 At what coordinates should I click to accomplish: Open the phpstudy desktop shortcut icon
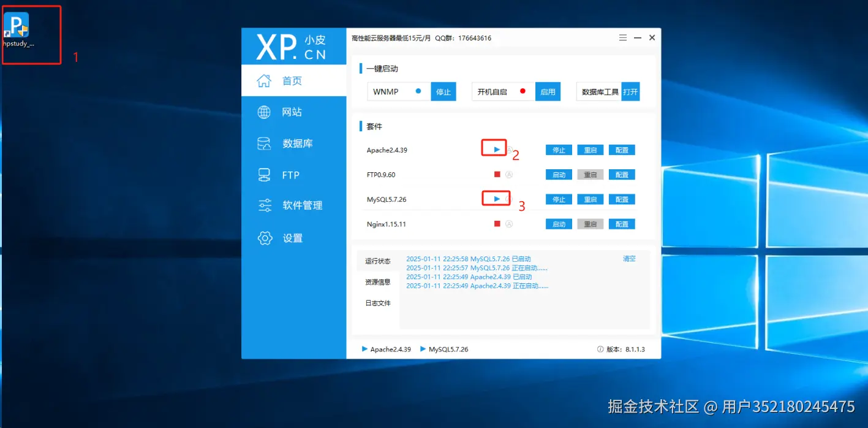[17, 29]
